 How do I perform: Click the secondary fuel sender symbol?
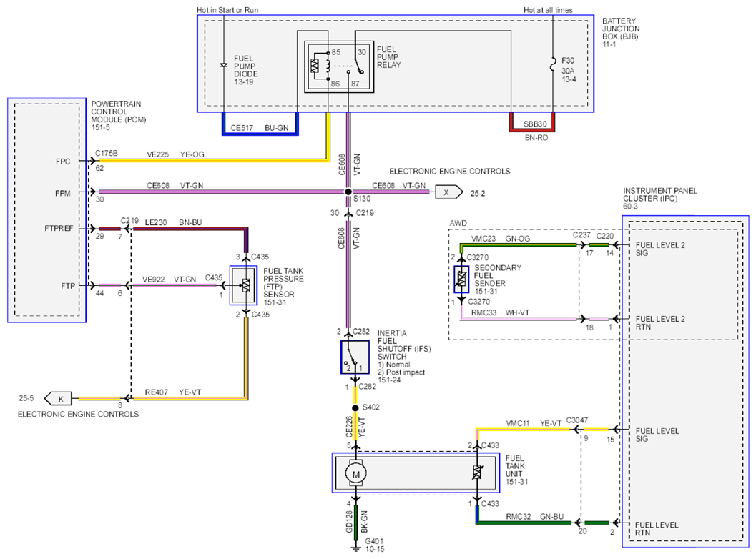(x=461, y=279)
